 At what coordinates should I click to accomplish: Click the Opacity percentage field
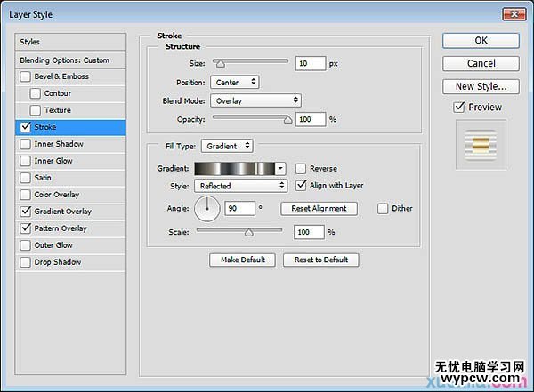311,119
